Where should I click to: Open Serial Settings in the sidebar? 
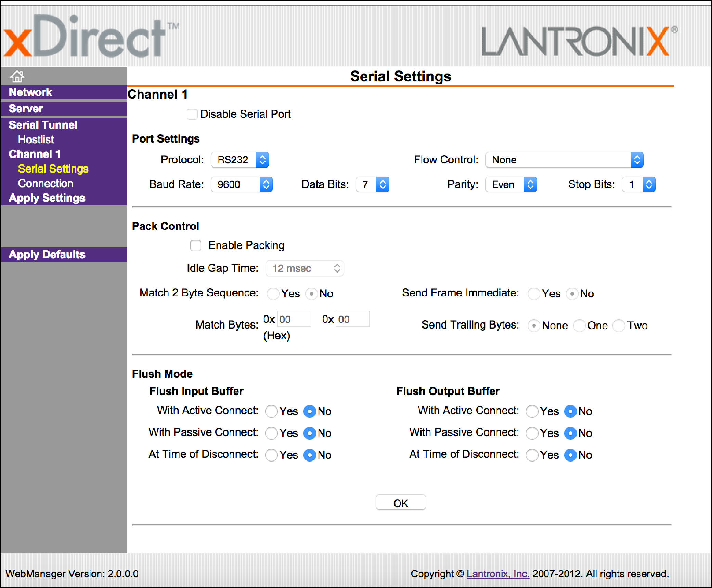53,169
